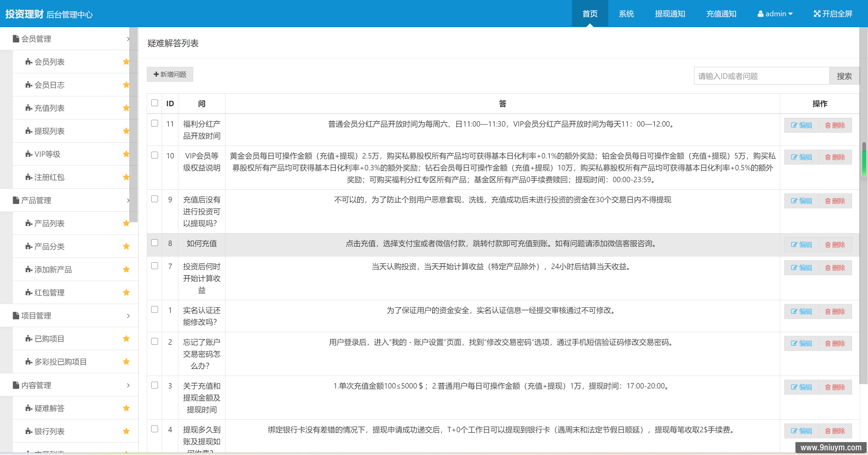Toggle the select-all checkbox in table header
Viewport: 868px width, 455px height.
point(155,103)
